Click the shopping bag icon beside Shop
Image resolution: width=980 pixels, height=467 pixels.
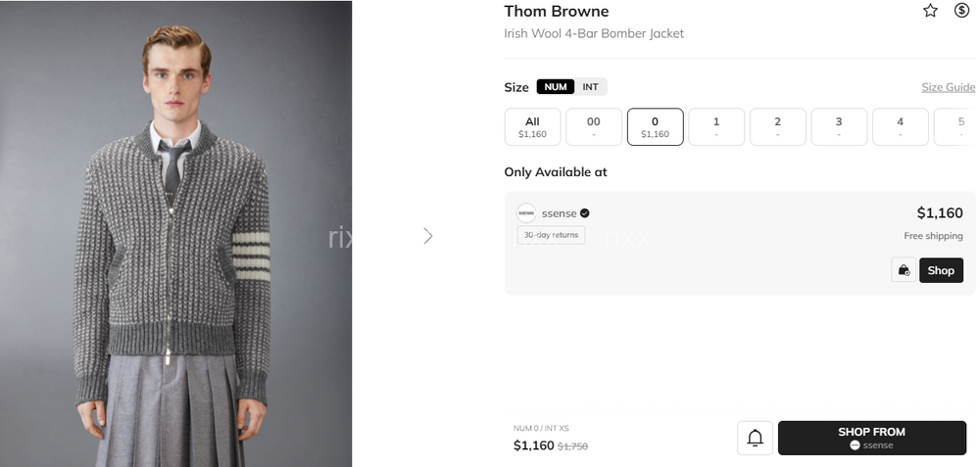click(x=904, y=270)
